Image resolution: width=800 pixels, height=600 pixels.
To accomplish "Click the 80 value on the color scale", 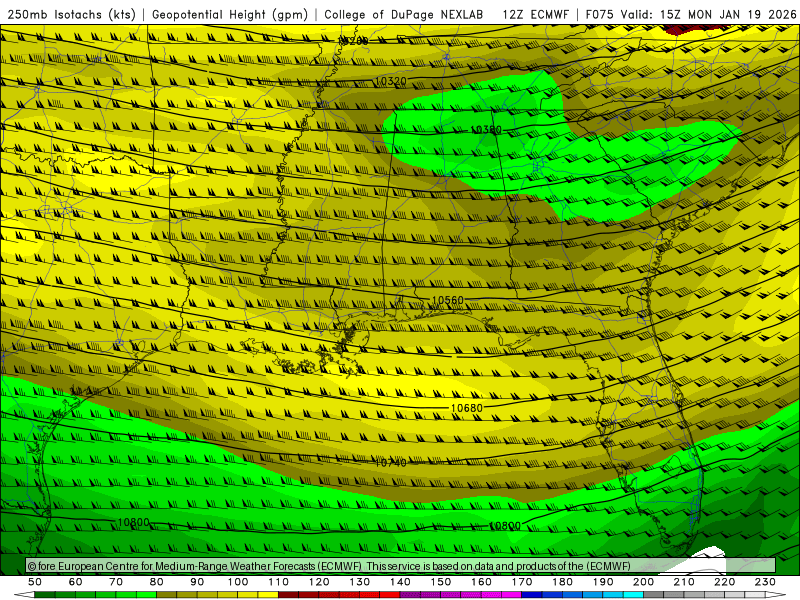I will point(157,582).
